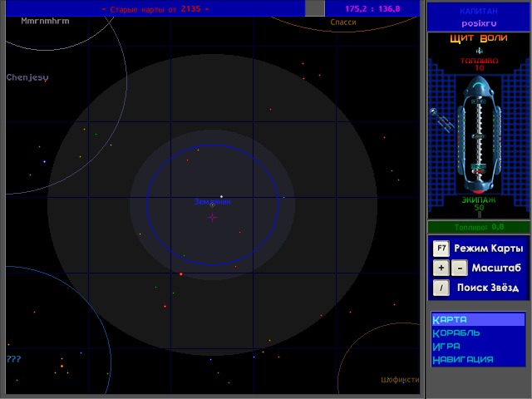Select the Карта menu item
This screenshot has width=532, height=399.
(x=478, y=319)
